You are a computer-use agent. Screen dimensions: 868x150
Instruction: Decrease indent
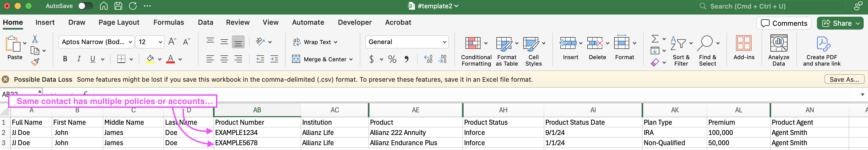[260, 59]
